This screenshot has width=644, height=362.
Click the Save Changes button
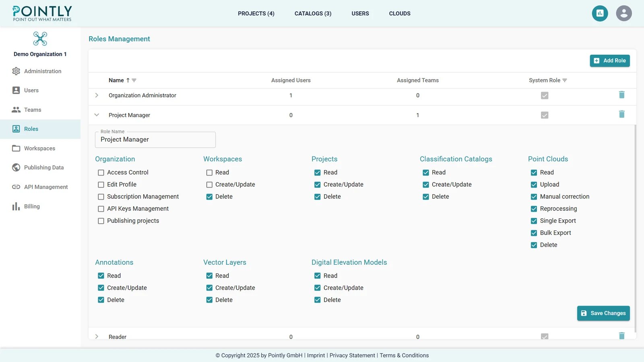click(603, 313)
